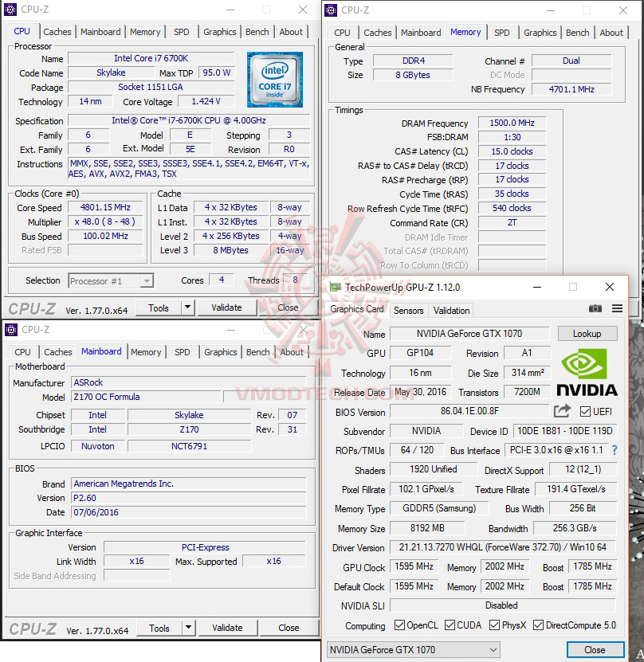Viewport: 644px width, 662px height.
Task: Click the NVIDIA logo in GPU-Z
Action: point(587,372)
